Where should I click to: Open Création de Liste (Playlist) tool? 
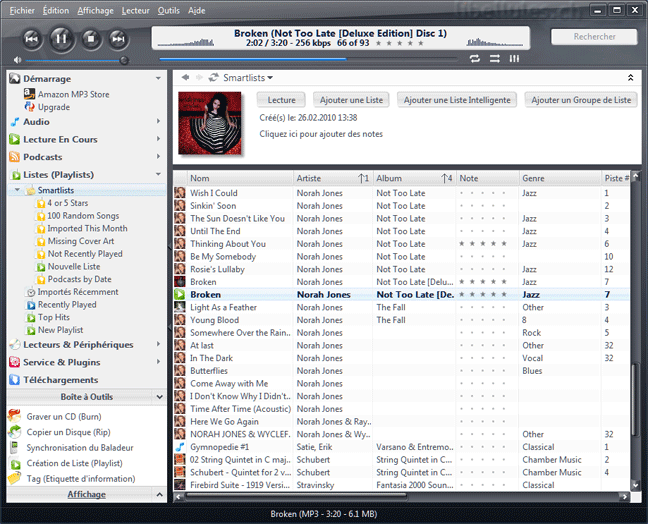[74, 463]
